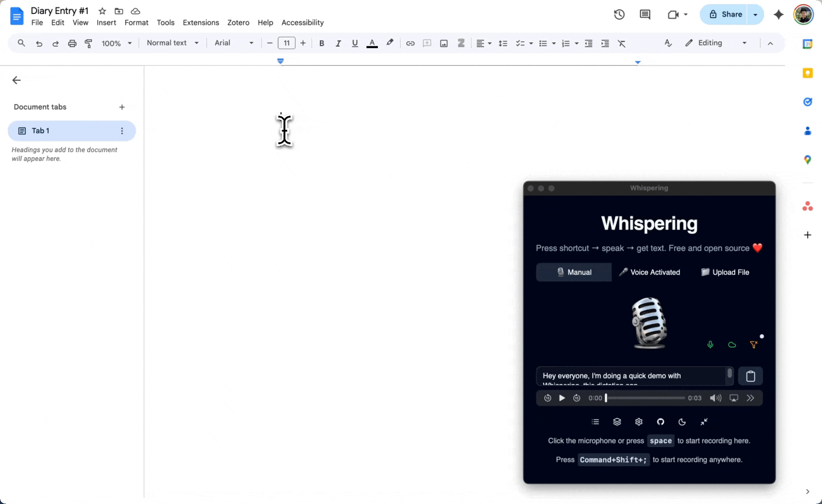The image size is (822, 504).
Task: Insert an image from the toolbar
Action: (x=444, y=43)
